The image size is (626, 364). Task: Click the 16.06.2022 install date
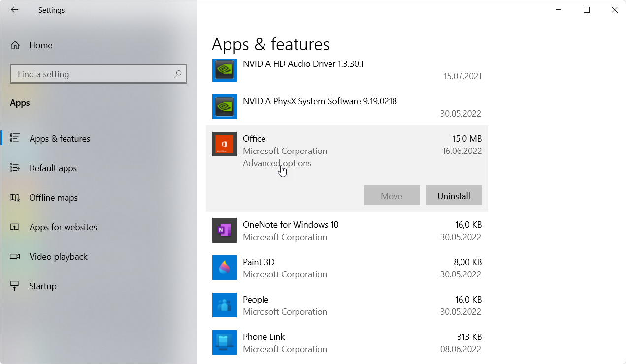click(x=462, y=151)
